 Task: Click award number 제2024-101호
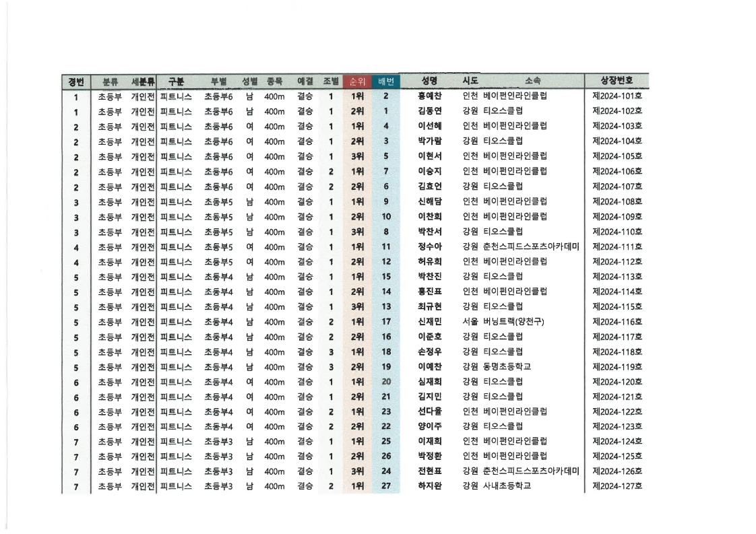[x=617, y=96]
